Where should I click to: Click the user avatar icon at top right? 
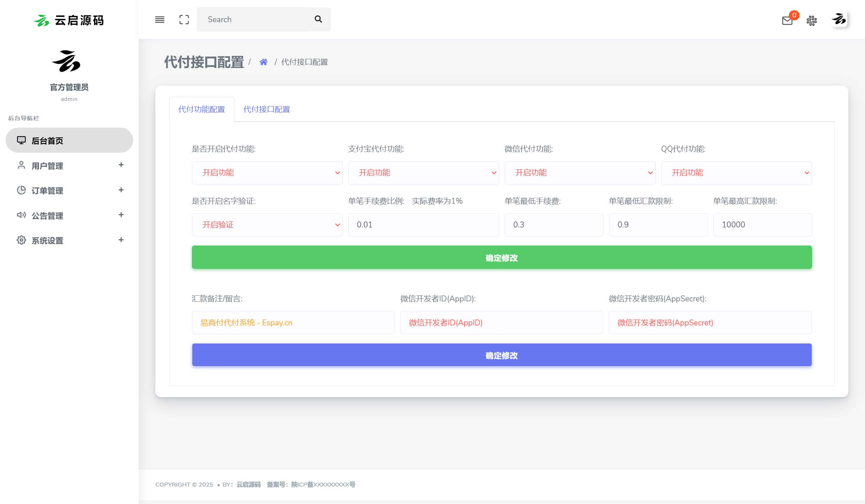pyautogui.click(x=839, y=20)
